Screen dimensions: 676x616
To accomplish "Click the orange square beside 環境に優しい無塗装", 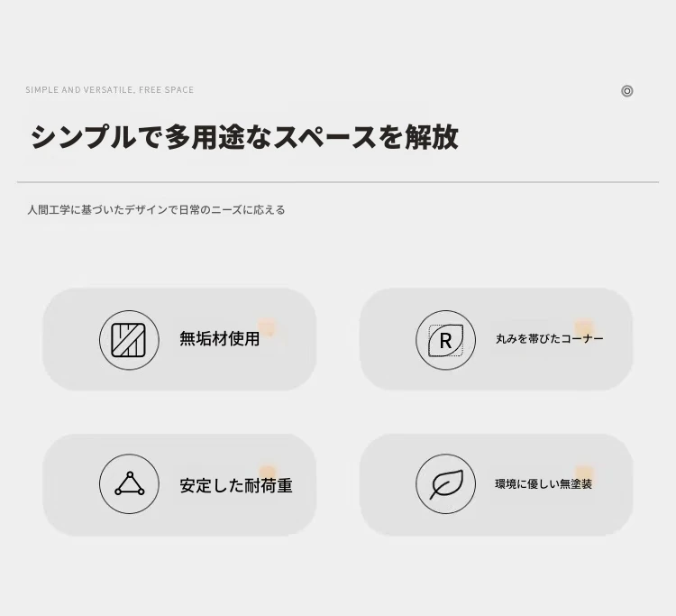I will (584, 473).
